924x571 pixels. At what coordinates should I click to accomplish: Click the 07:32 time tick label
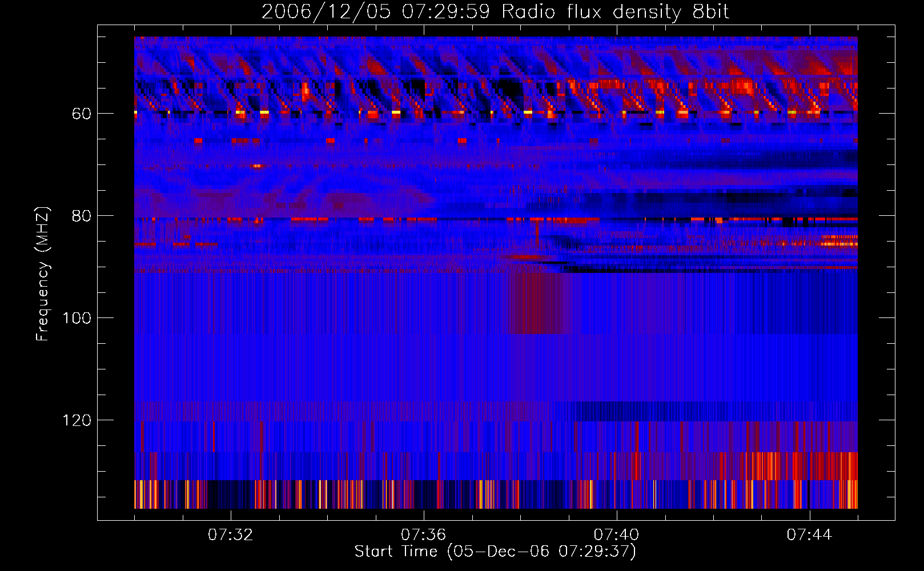coord(230,535)
